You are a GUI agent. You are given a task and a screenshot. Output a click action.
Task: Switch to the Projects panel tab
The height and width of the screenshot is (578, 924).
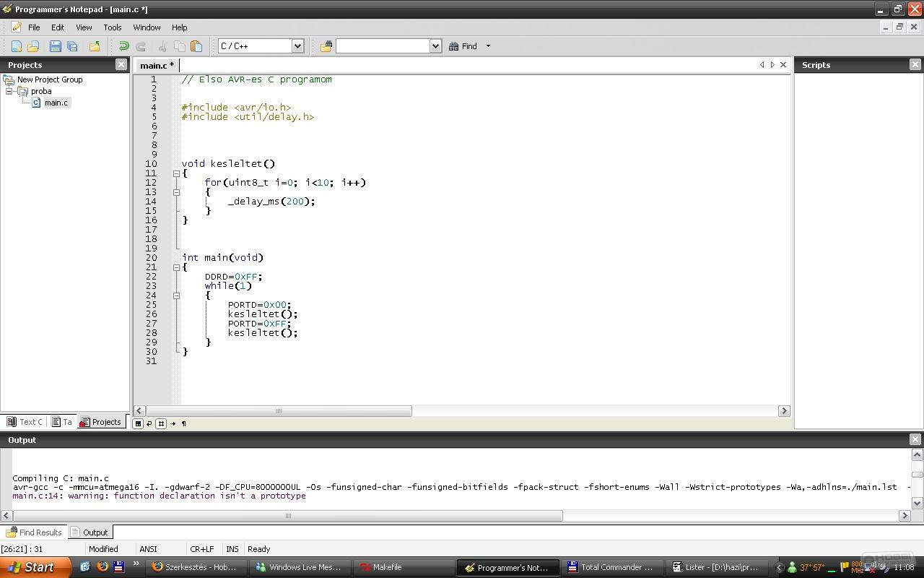pyautogui.click(x=100, y=422)
